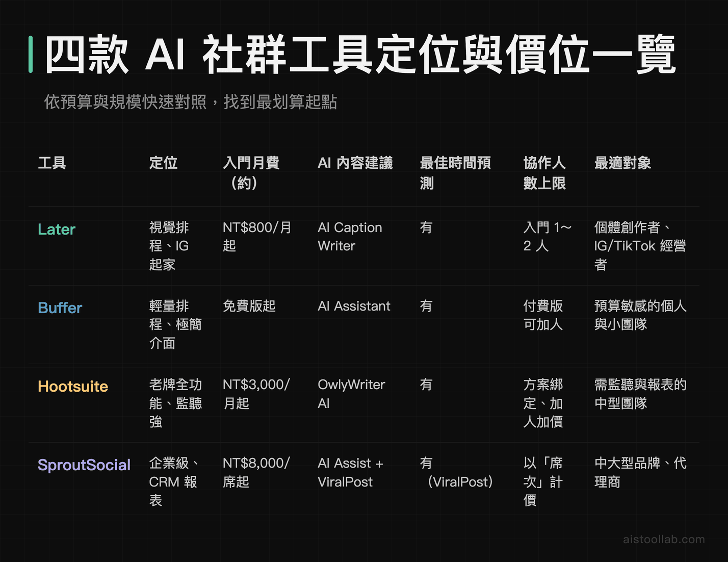728x562 pixels.
Task: Click the cell NT$8,000/席起
Action: [x=256, y=472]
